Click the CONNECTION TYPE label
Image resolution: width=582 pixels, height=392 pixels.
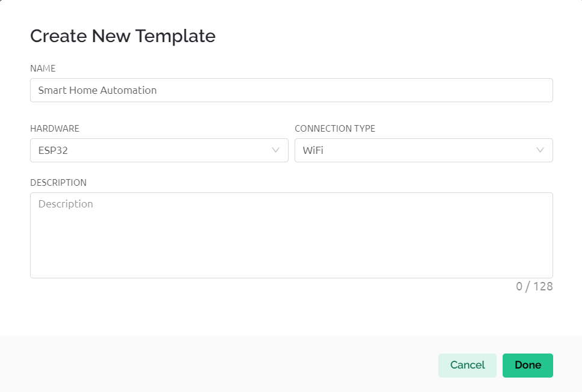pyautogui.click(x=335, y=129)
